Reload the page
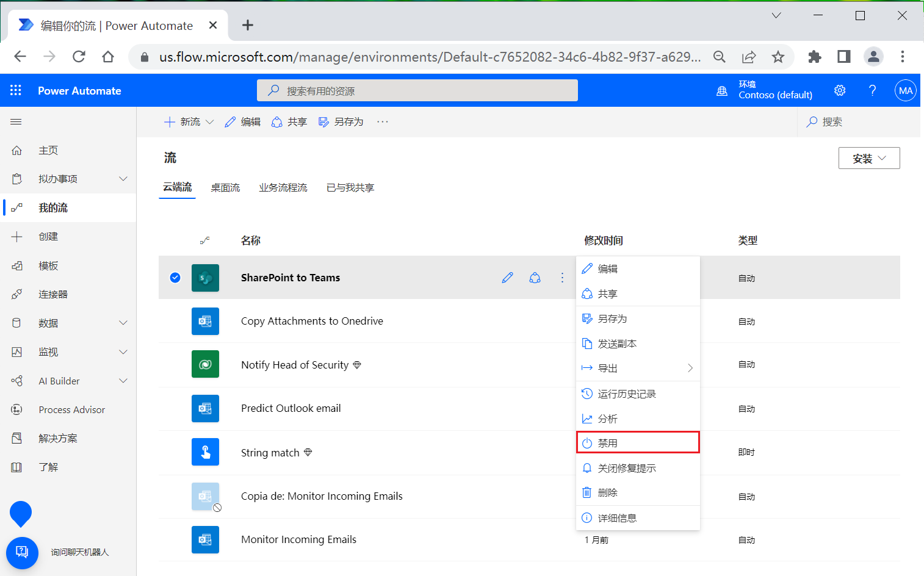Viewport: 924px width, 576px height. click(x=79, y=57)
